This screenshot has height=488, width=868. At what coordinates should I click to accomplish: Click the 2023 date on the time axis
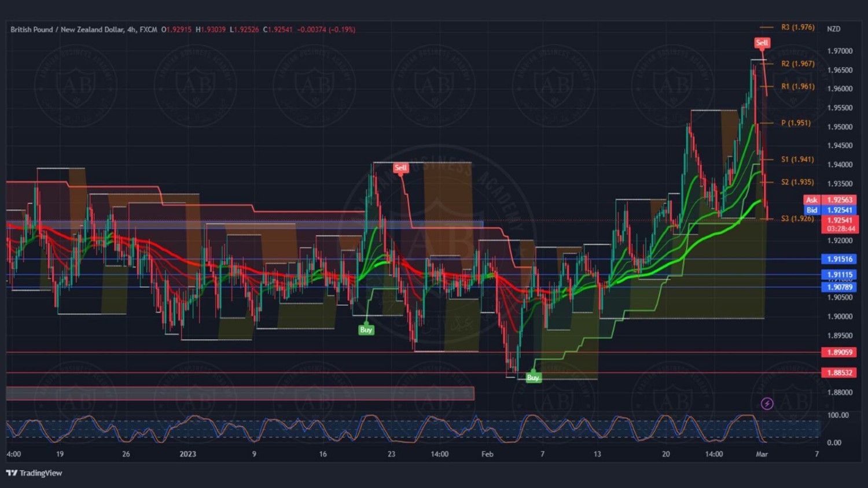click(187, 454)
